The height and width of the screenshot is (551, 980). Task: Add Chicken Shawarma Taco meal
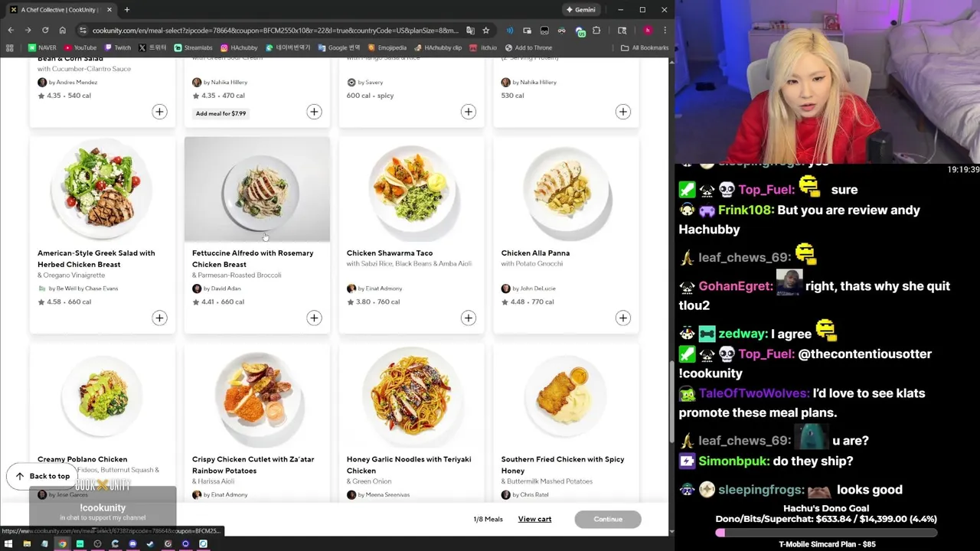click(x=469, y=318)
